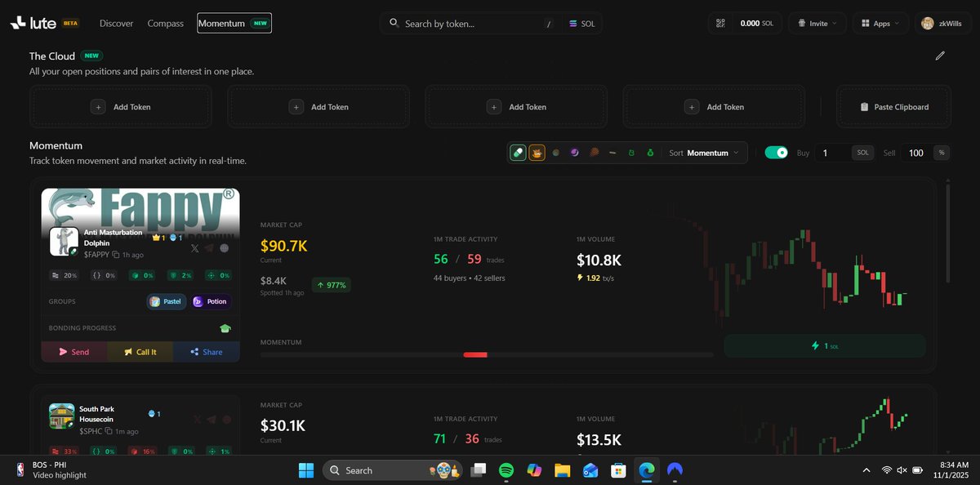Copy the $FAPPY token address

115,255
